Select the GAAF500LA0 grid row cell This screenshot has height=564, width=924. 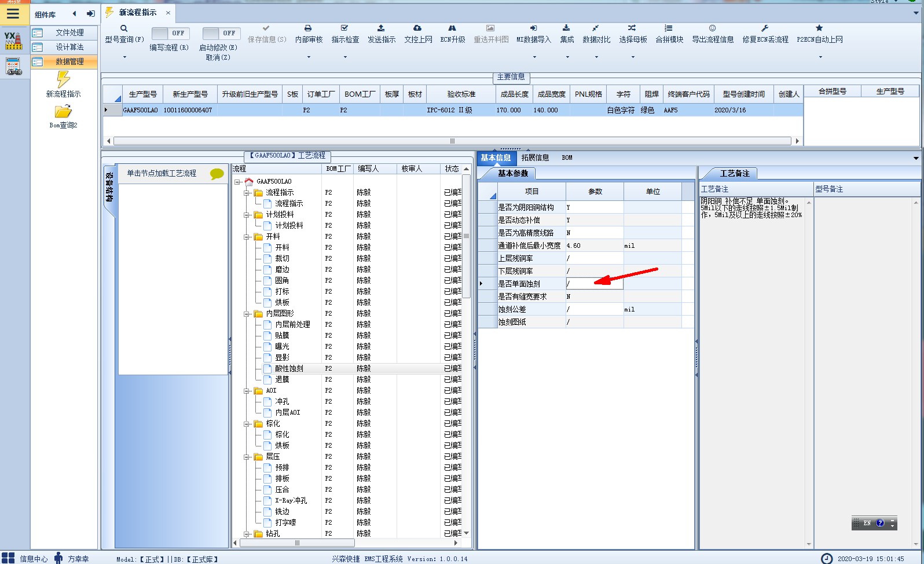(140, 110)
